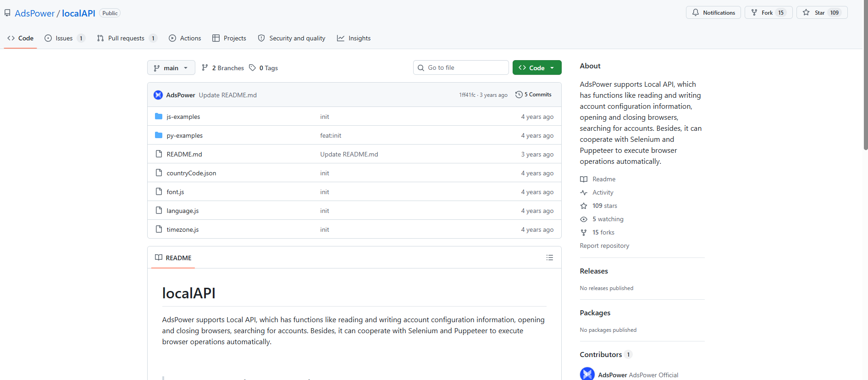This screenshot has height=380, width=868.
Task: Click the Readme book icon in About
Action: click(x=584, y=179)
